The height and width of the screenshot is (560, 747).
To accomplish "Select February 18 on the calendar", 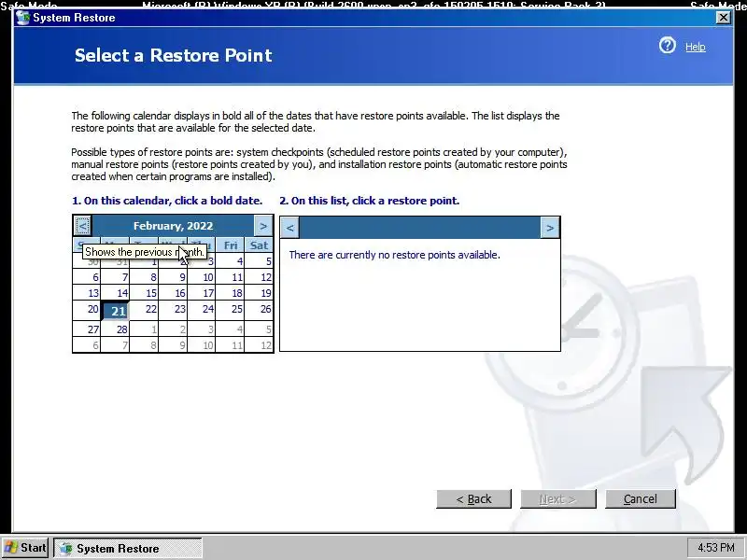I will coord(230,293).
